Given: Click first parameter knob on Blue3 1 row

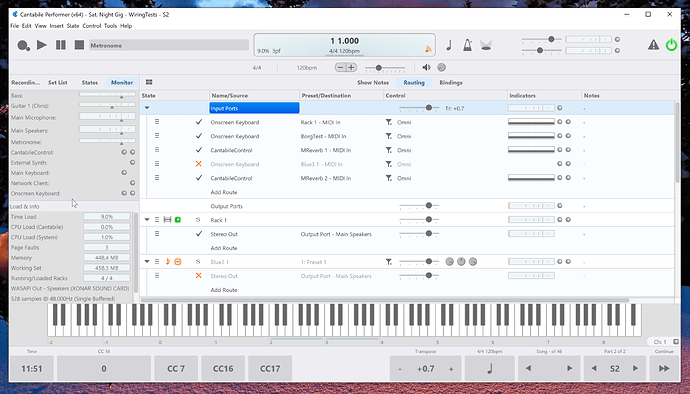Looking at the screenshot, I should pos(449,262).
